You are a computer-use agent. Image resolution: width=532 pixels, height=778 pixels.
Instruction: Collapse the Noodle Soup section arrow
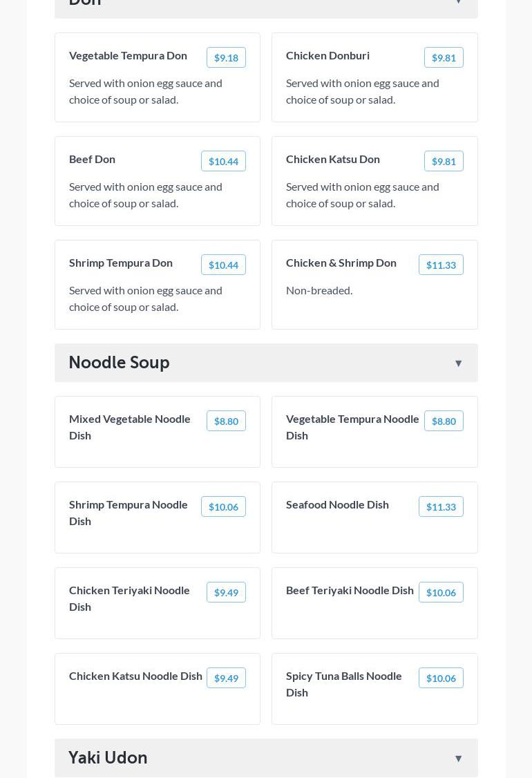click(458, 363)
